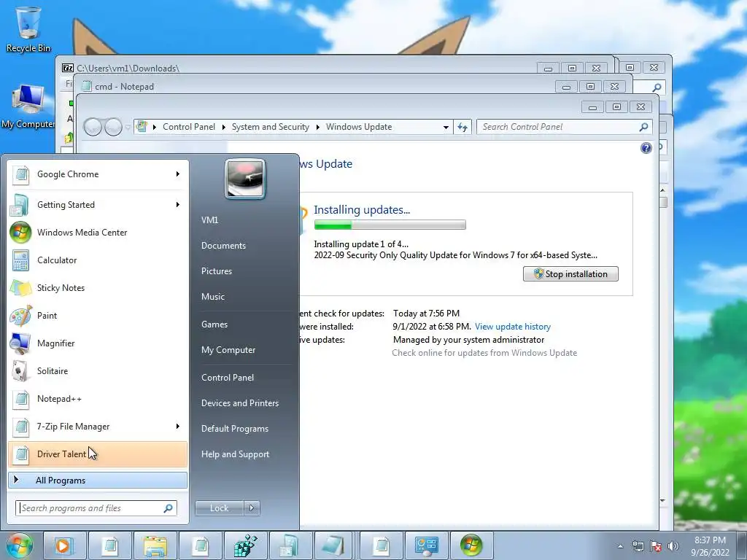Open Control Panel from Start menu
Viewport: 747px width, 560px height.
228,378
